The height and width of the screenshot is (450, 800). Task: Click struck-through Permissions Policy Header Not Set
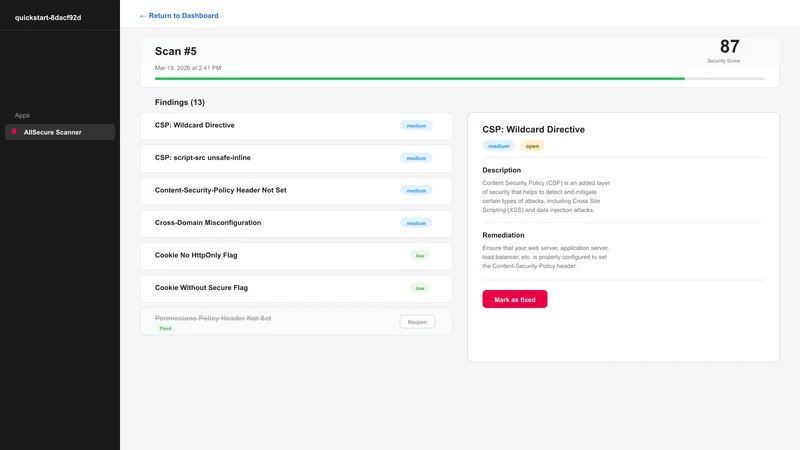[213, 318]
